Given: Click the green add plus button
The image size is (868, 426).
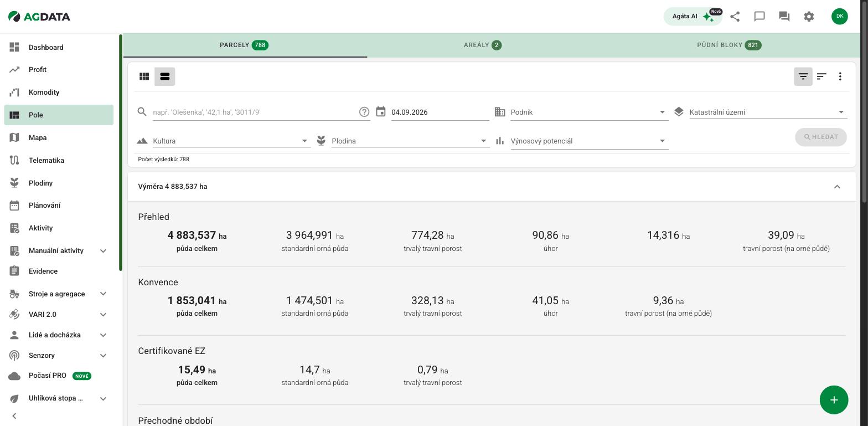Looking at the screenshot, I should point(834,400).
